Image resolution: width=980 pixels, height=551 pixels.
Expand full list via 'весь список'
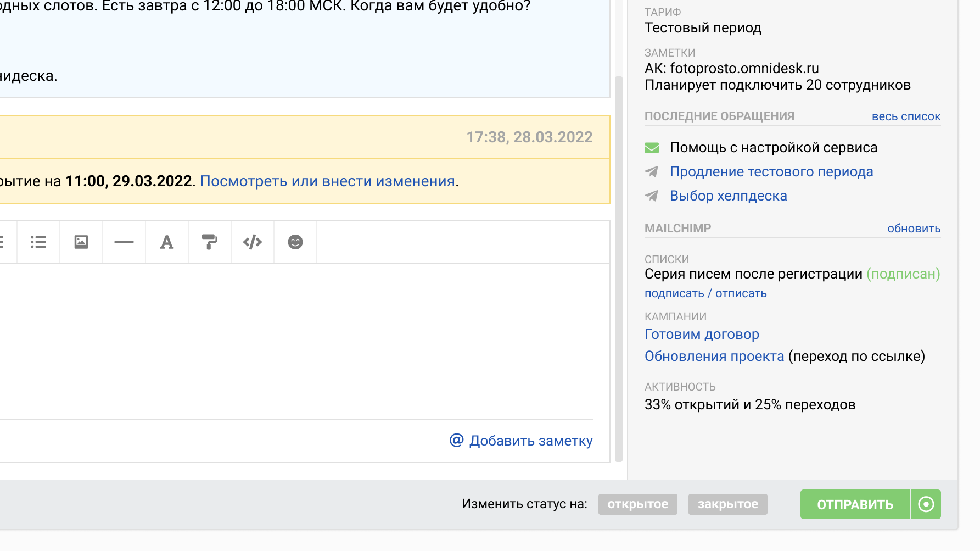click(x=906, y=116)
